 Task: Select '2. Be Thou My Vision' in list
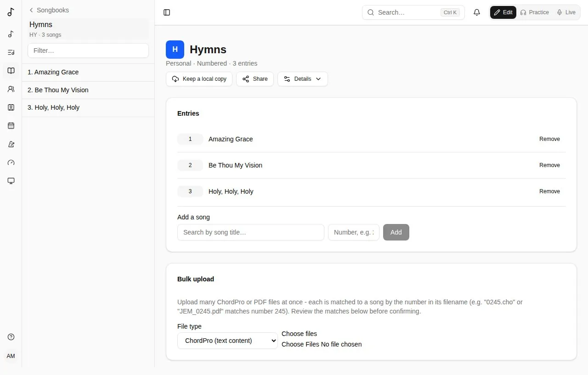click(x=88, y=90)
